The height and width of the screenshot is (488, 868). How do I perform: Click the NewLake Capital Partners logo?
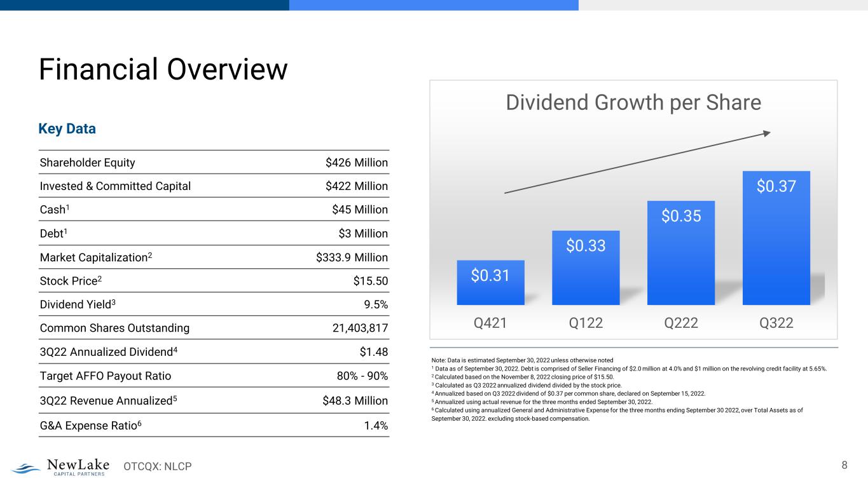coord(60,467)
